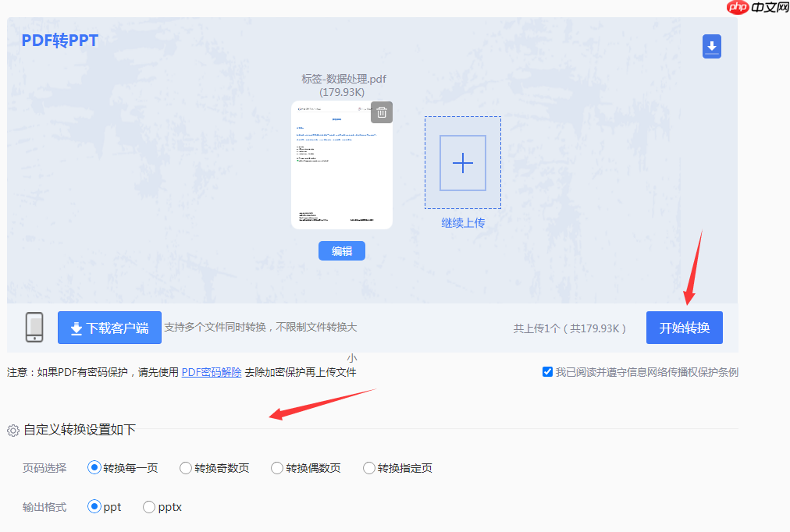Click the gear icon beside 自定义转换设置如下
This screenshot has width=790, height=532.
point(12,428)
